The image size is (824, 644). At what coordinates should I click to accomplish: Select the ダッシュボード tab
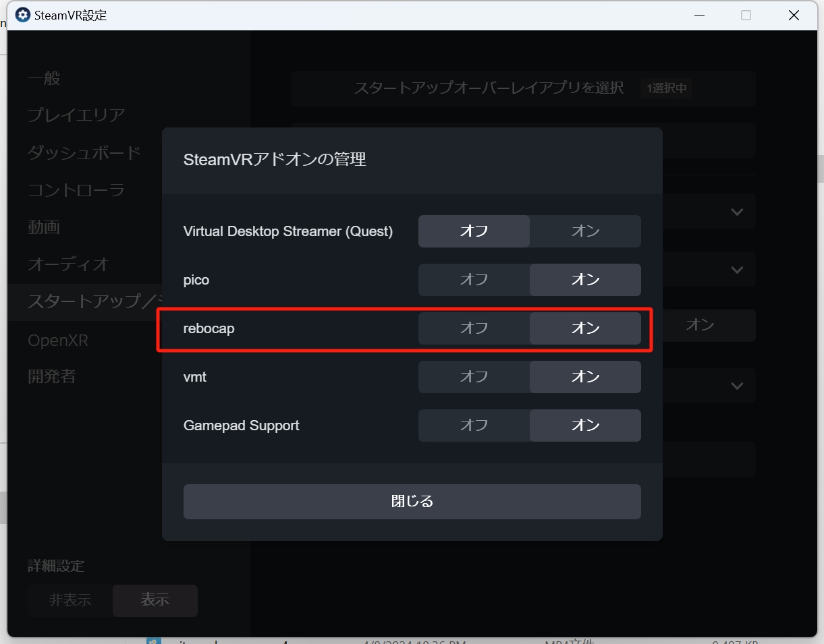point(84,153)
